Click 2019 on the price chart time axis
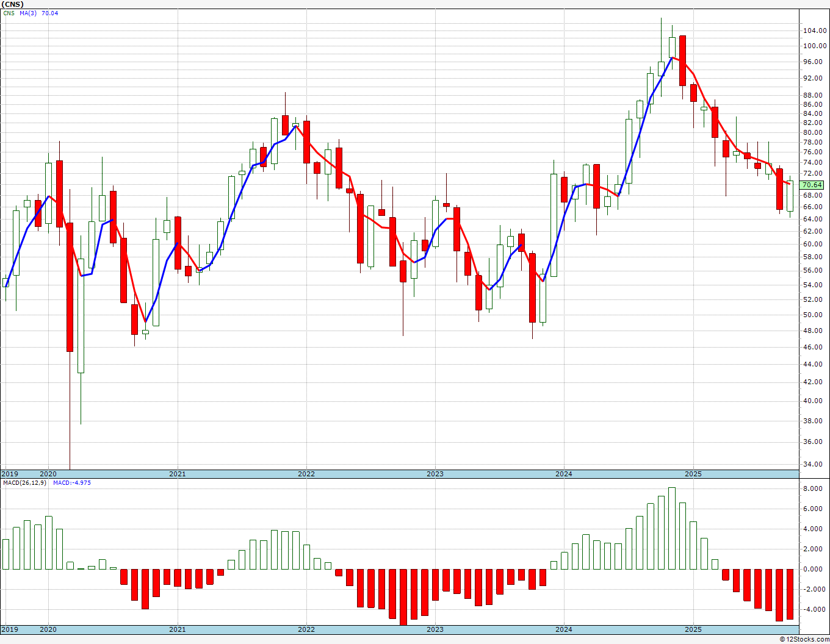This screenshot has height=644, width=830. coord(10,474)
